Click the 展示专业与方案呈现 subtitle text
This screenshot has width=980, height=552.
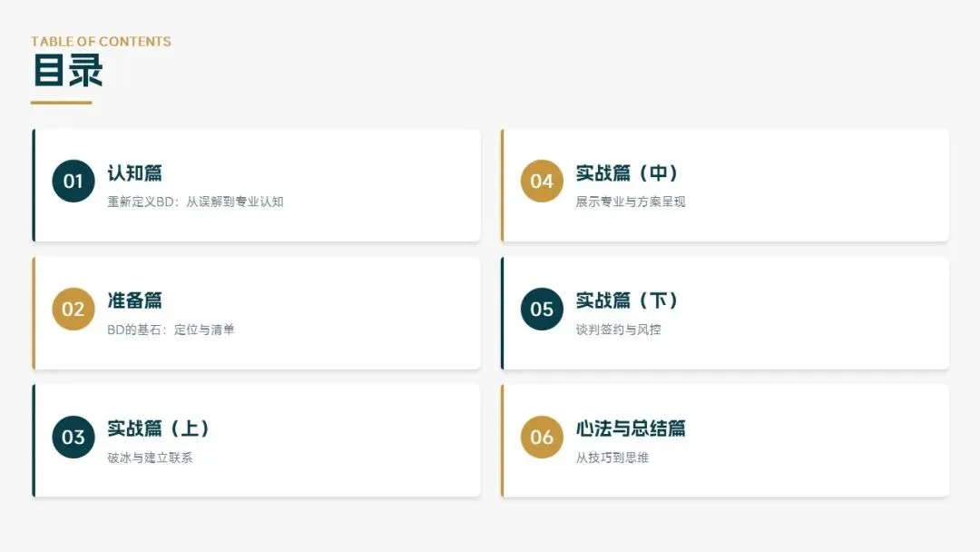coord(630,202)
